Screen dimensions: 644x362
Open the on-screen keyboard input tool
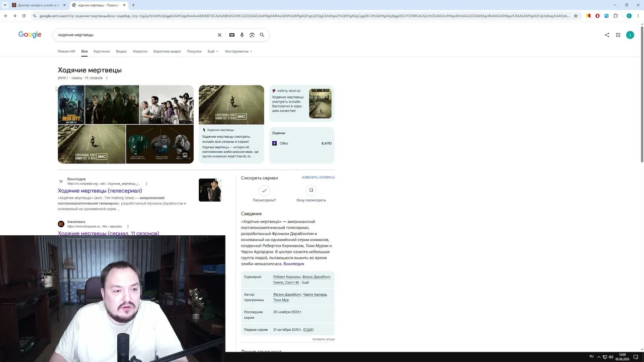pyautogui.click(x=232, y=35)
